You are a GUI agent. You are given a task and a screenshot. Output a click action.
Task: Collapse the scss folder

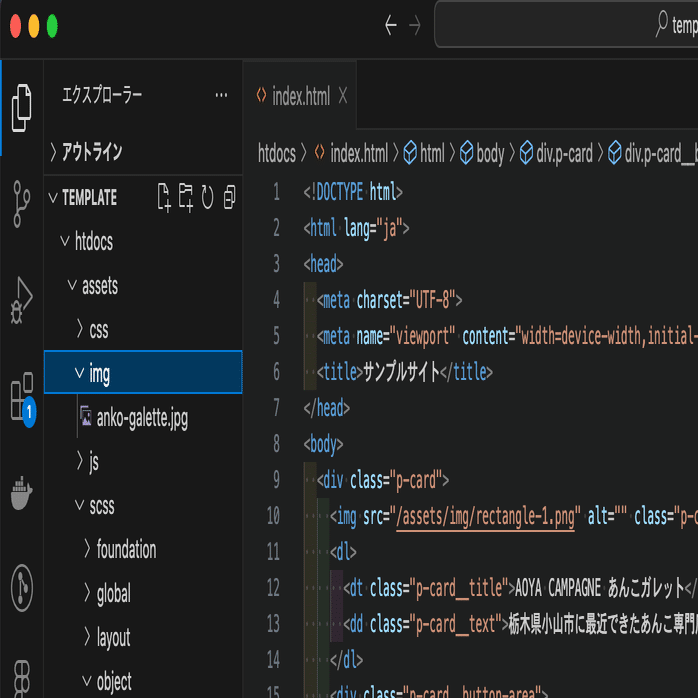(x=143, y=505)
